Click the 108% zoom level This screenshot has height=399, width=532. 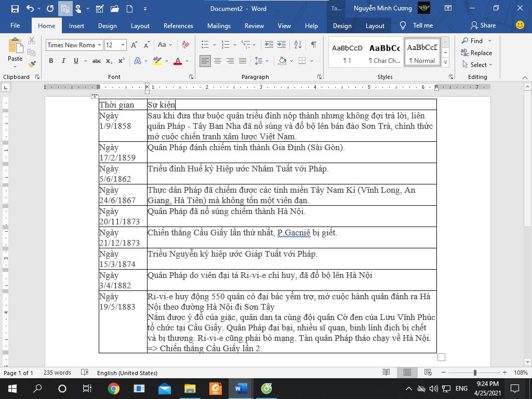(x=521, y=373)
